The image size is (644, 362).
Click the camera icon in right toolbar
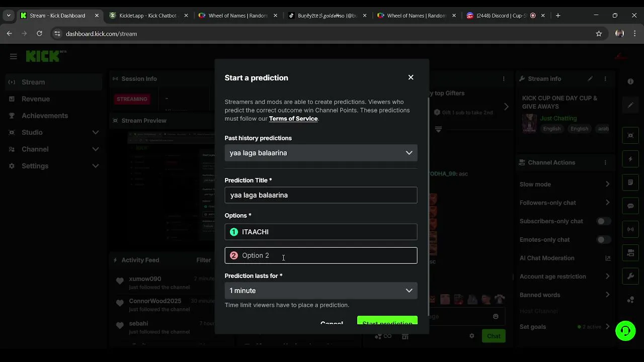[630, 252]
